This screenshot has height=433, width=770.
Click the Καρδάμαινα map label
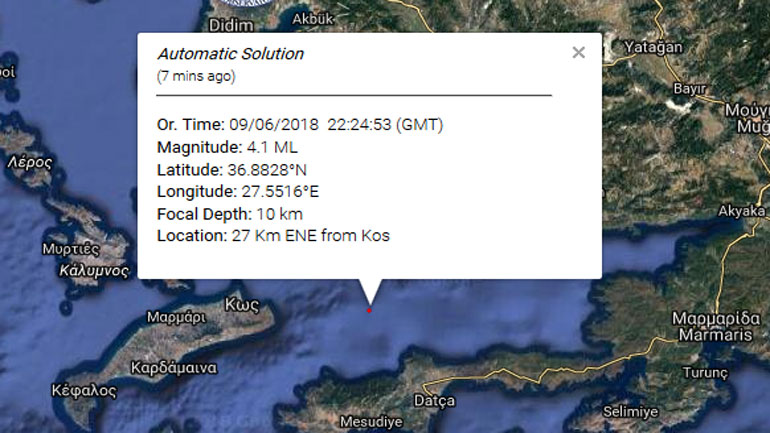point(174,368)
